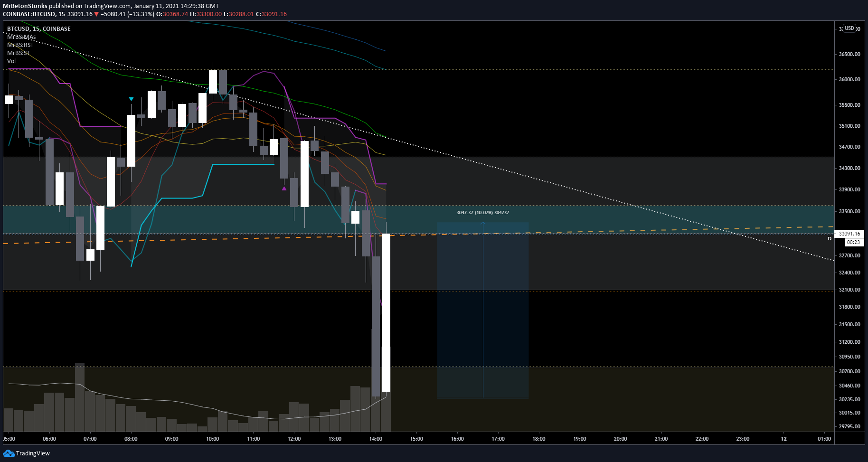Click the open value O:30368.74
The height and width of the screenshot is (462, 868).
(172, 14)
